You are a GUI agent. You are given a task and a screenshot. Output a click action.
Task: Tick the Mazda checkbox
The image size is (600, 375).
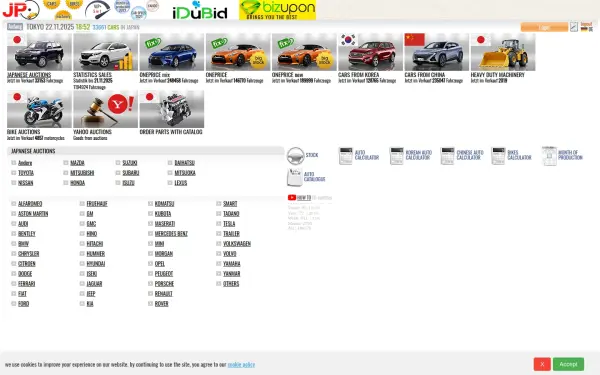point(66,163)
